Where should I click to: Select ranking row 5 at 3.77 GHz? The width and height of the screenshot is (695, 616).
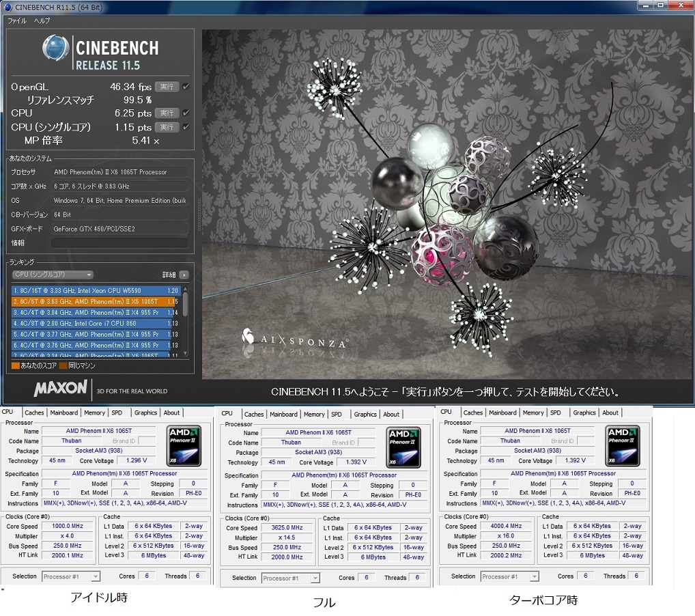click(x=94, y=335)
